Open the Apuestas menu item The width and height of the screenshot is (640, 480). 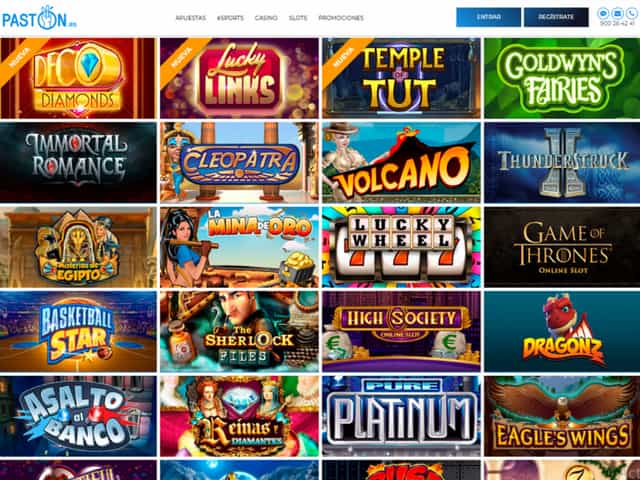(x=191, y=18)
